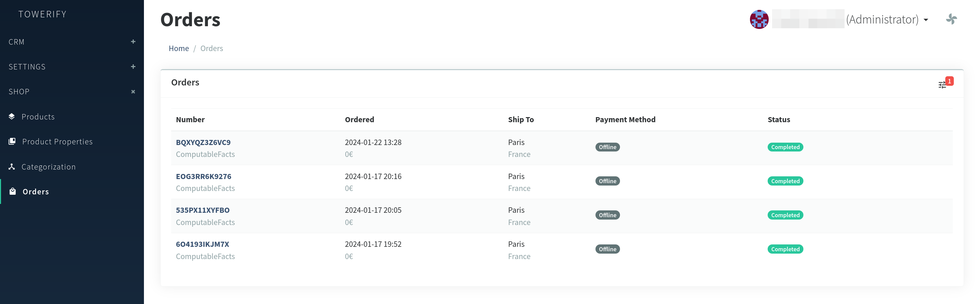Screen dimensions: 980x304
Task: Click the Orders shopping bag icon
Action: click(13, 191)
